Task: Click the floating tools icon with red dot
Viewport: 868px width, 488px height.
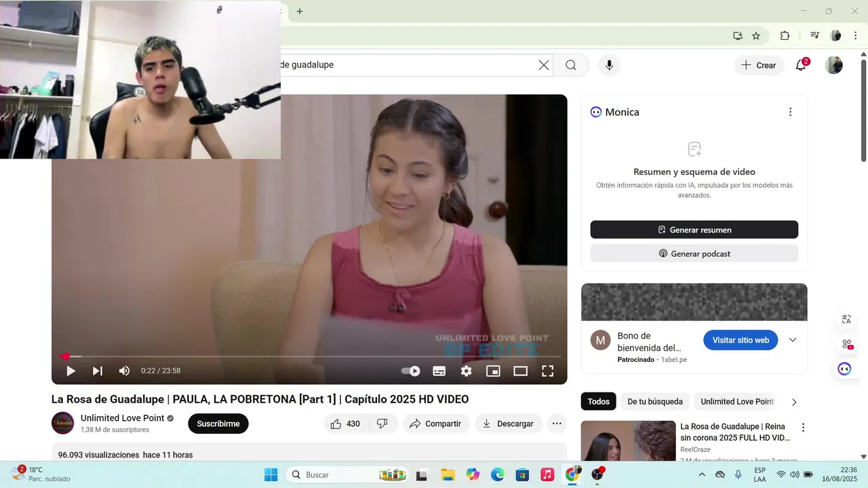Action: coord(847,344)
